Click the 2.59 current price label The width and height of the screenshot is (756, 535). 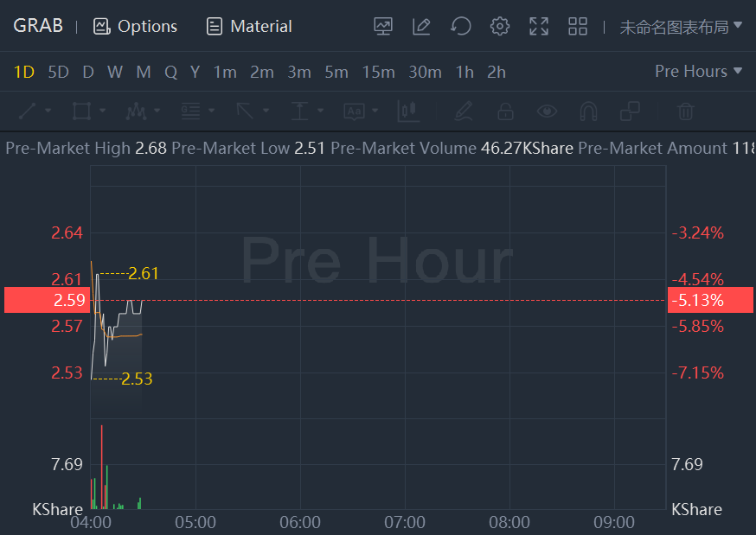tap(69, 300)
